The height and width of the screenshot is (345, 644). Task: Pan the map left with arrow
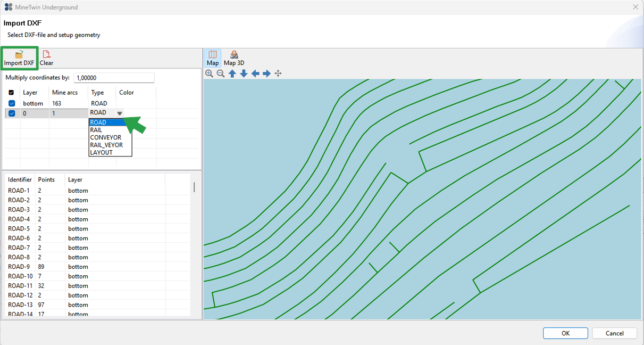click(x=255, y=73)
